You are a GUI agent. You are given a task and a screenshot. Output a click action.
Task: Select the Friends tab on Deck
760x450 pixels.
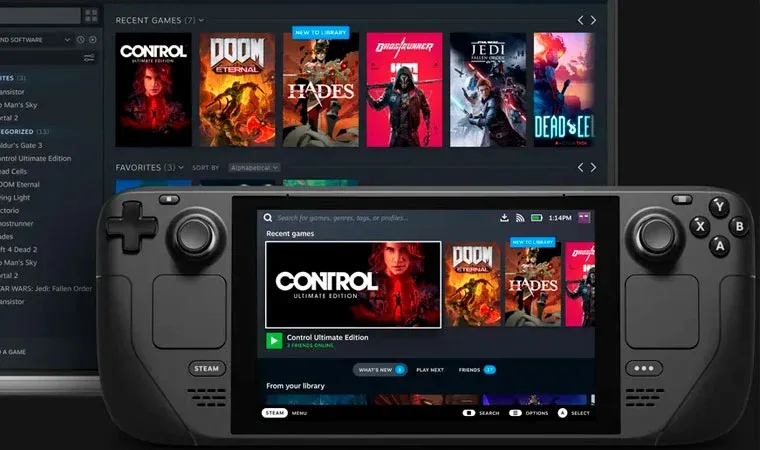point(477,370)
